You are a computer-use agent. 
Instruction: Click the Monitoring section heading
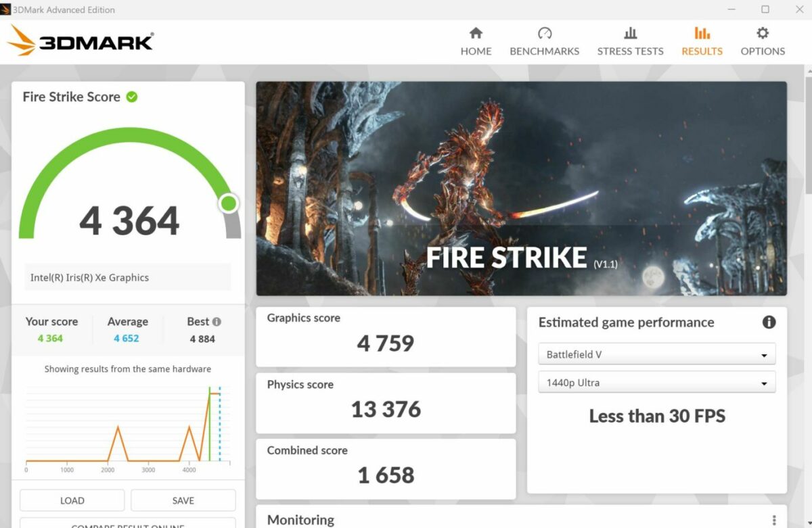pyautogui.click(x=300, y=520)
